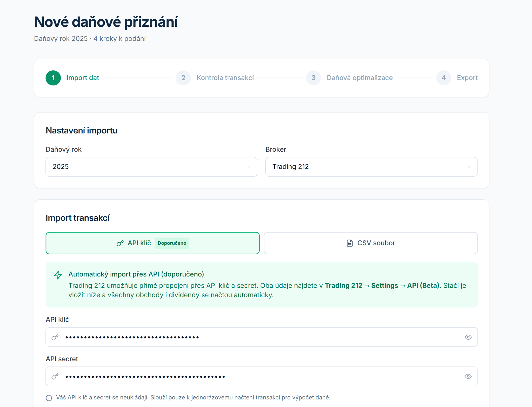Viewport: 532px width, 407px height.
Task: Click the info icon next to the privacy notice
Action: (x=49, y=397)
